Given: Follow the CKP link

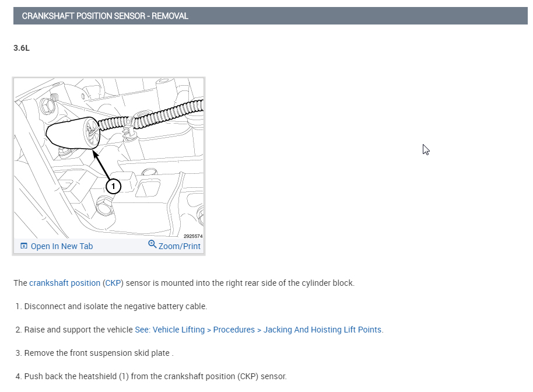Looking at the screenshot, I should click(x=113, y=283).
